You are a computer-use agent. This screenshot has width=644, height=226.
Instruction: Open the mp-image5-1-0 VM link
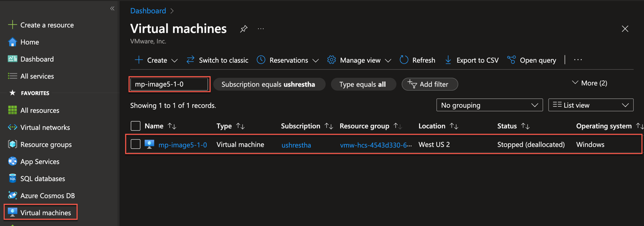click(x=183, y=145)
